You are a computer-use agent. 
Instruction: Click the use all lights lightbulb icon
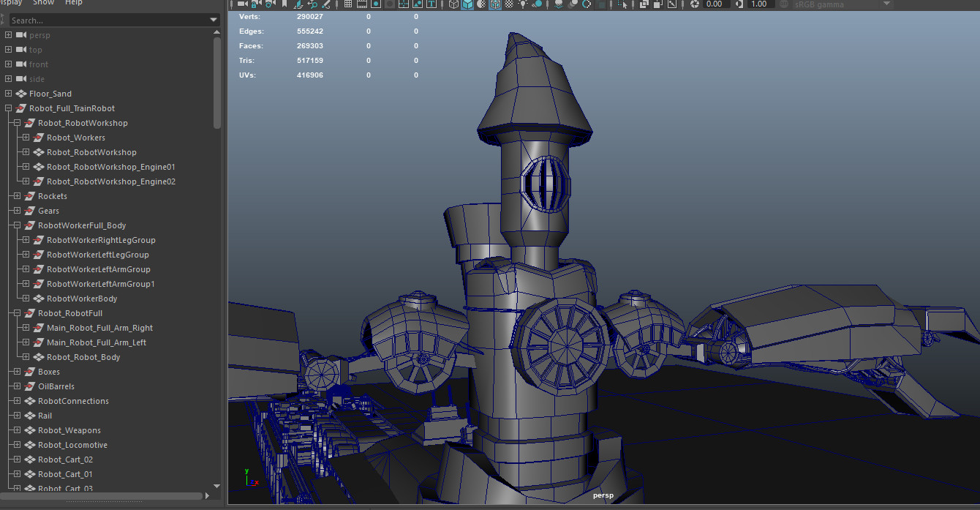(x=524, y=4)
